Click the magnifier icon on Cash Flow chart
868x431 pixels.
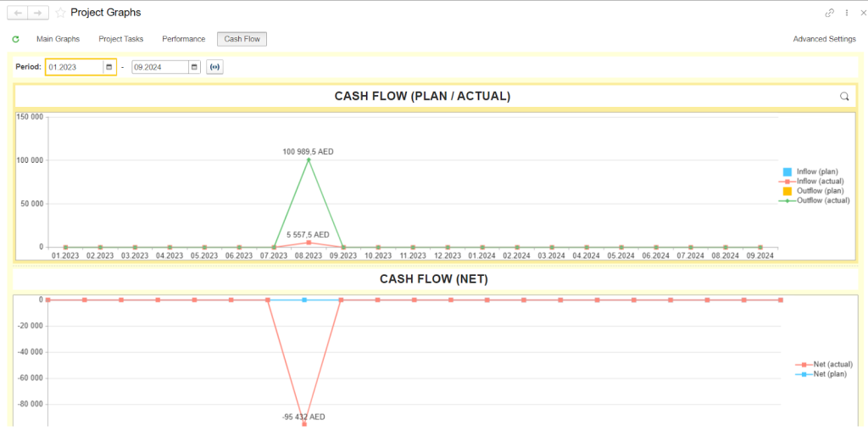[x=844, y=97]
